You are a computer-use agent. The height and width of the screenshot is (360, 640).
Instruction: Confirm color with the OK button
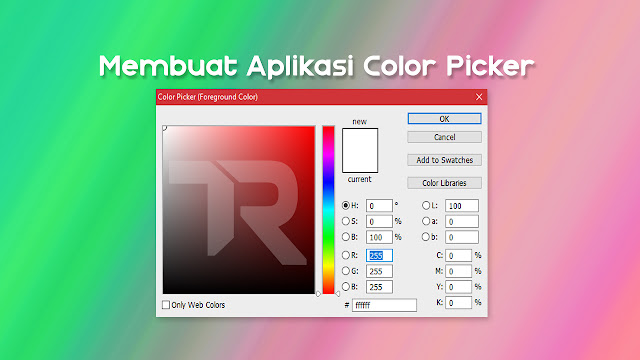(x=444, y=119)
